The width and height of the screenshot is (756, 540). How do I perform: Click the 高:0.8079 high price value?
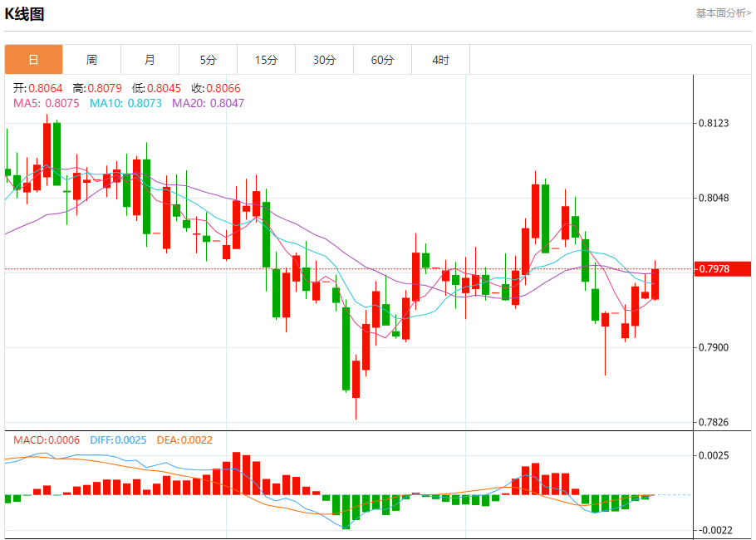(97, 88)
